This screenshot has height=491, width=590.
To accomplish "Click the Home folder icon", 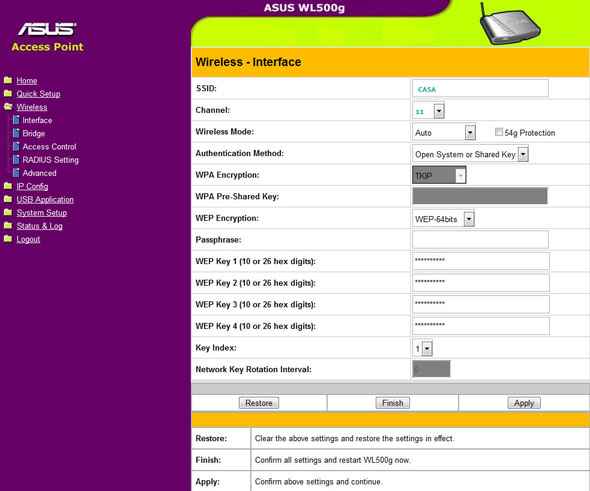I will click(8, 80).
